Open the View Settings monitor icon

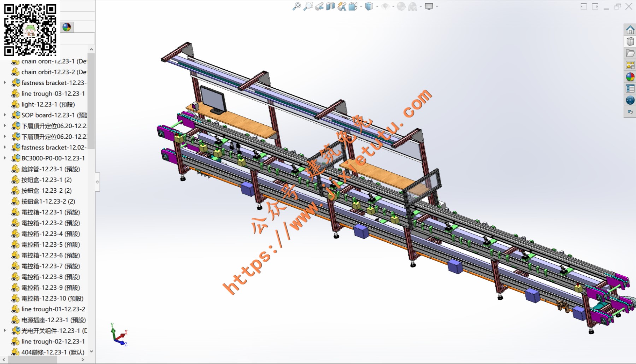tap(429, 6)
